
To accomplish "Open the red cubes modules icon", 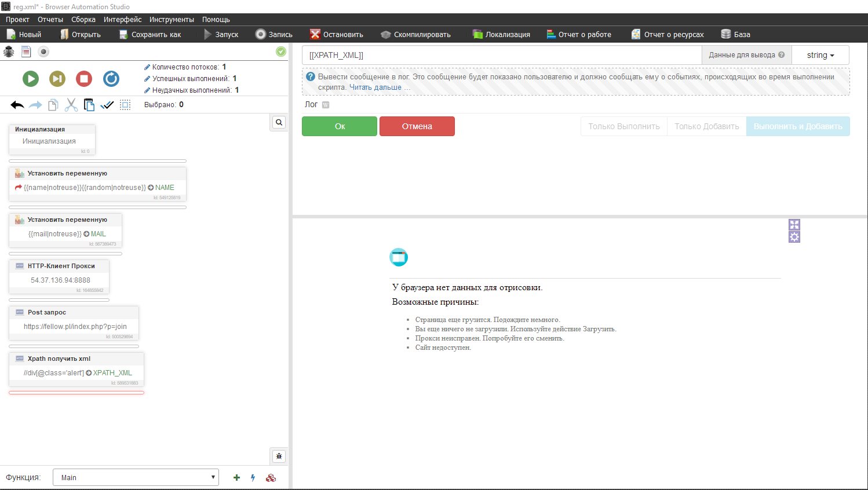I will point(271,478).
